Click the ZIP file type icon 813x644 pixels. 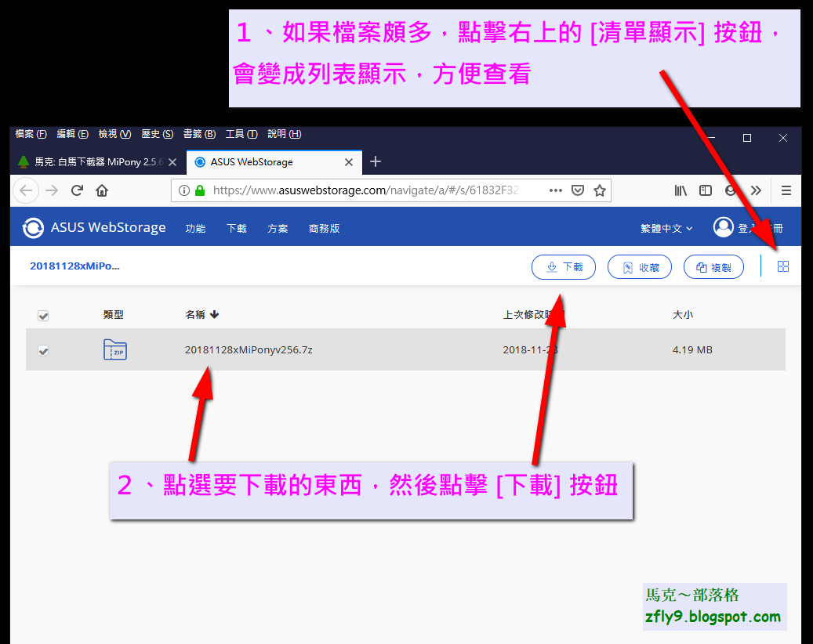tap(115, 349)
